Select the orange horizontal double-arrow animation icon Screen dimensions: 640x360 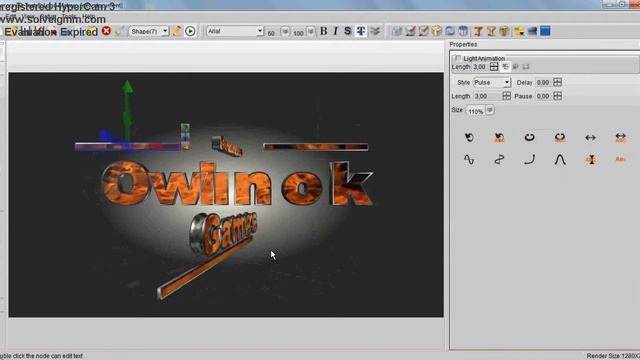(620, 138)
